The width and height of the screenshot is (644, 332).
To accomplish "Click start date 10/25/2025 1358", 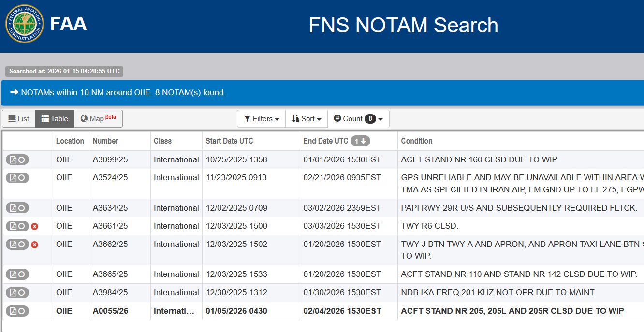I will 236,159.
